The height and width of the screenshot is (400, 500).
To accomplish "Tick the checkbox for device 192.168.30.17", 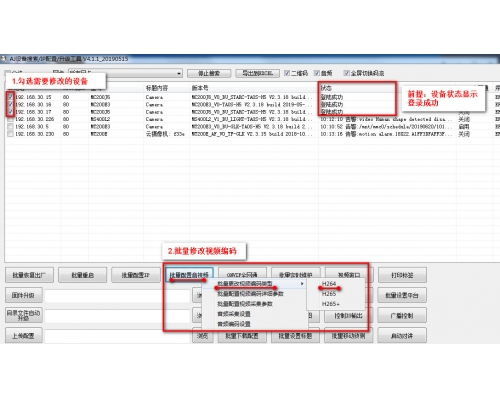I will point(10,112).
